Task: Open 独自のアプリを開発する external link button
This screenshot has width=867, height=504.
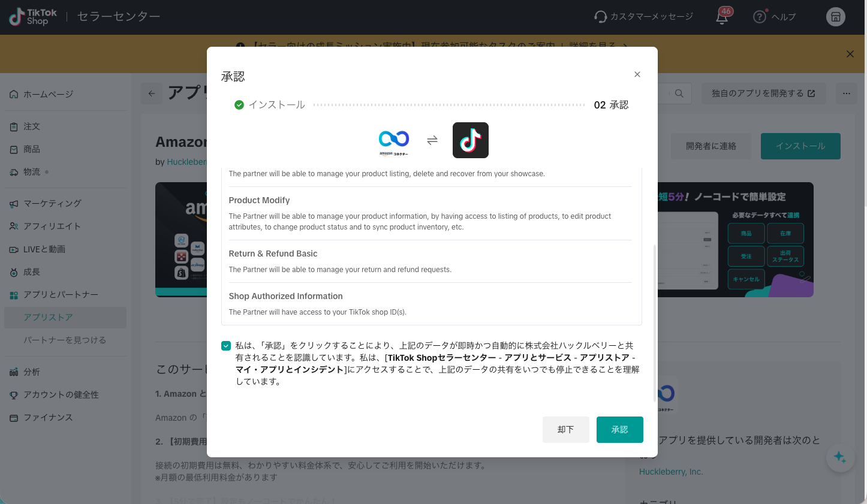Action: pyautogui.click(x=763, y=93)
